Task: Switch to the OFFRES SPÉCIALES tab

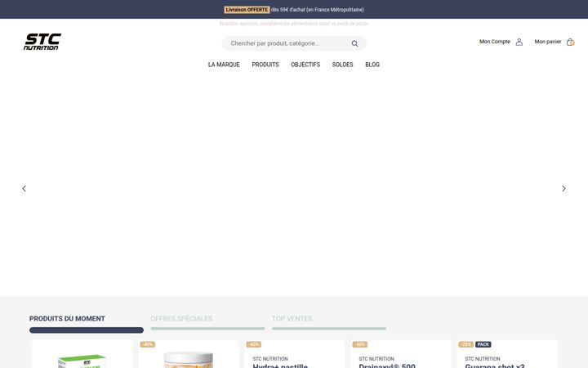Action: point(181,318)
